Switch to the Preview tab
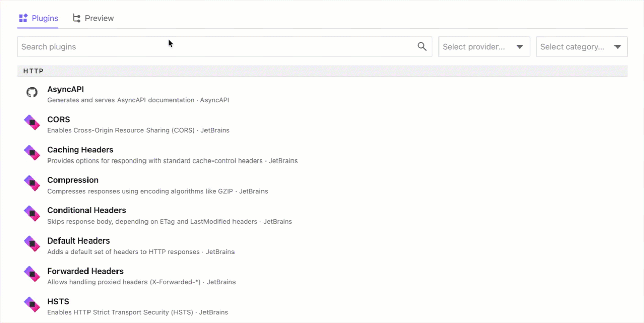 [x=94, y=18]
